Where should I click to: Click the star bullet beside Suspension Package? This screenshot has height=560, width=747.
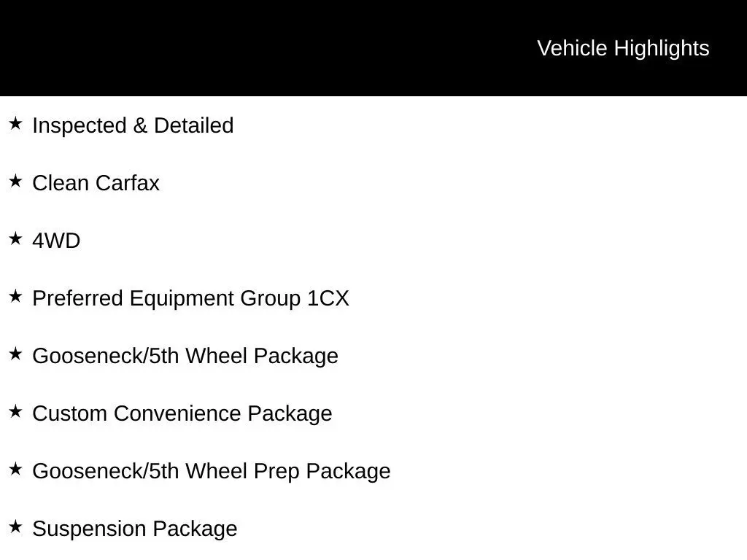click(15, 527)
